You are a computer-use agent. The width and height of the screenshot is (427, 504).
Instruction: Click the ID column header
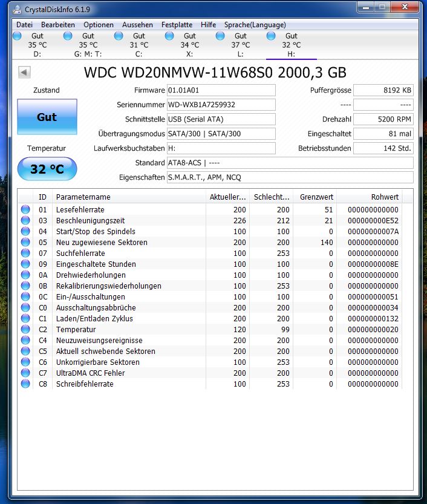click(42, 197)
